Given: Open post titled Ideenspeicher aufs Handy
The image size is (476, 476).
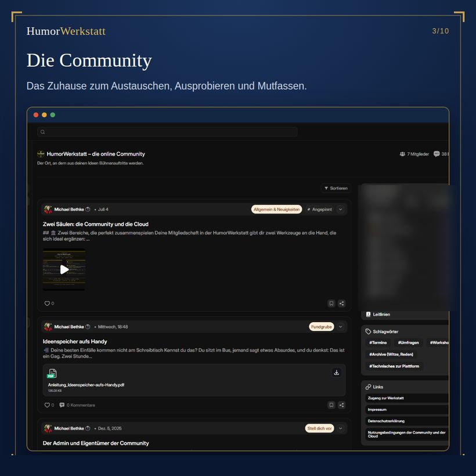Looking at the screenshot, I should pyautogui.click(x=75, y=341).
